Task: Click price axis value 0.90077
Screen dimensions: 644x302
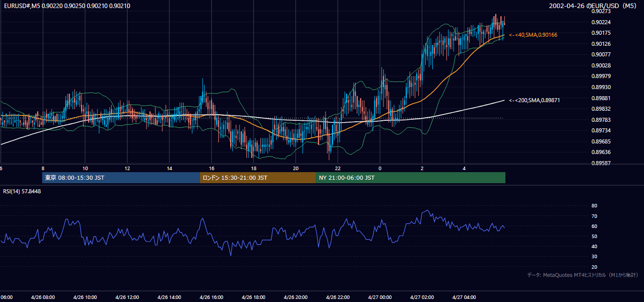Action: click(601, 54)
